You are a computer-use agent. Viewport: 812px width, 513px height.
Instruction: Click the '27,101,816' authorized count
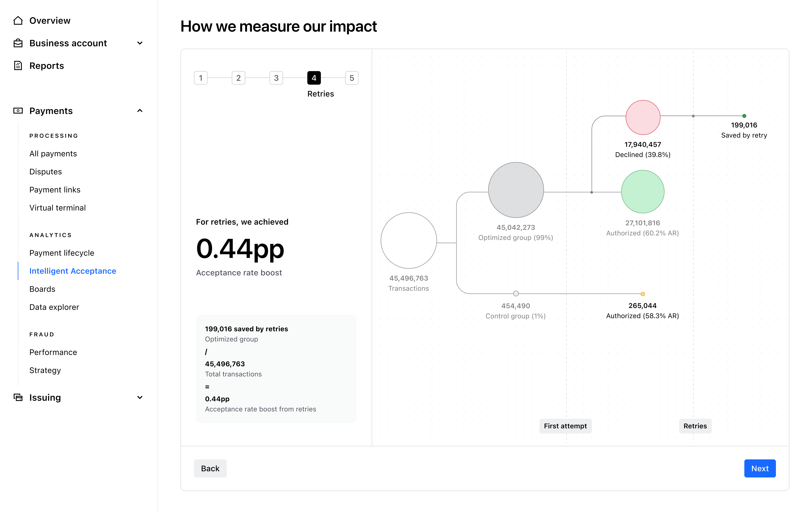coord(643,223)
